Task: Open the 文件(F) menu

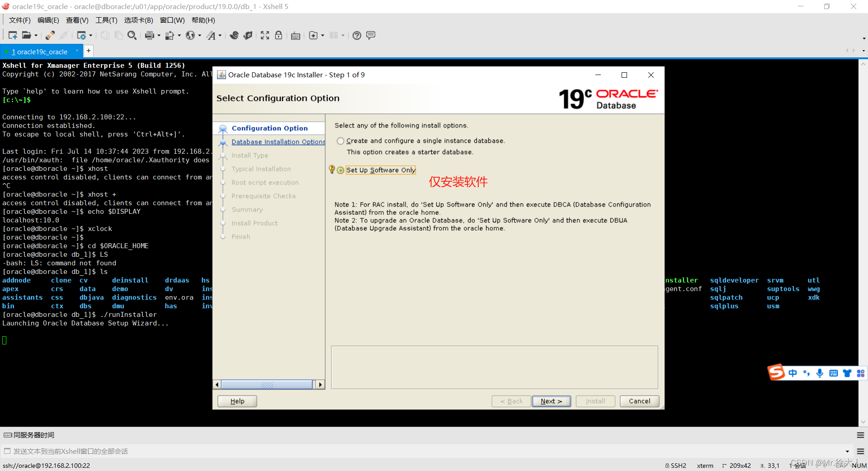Action: click(x=19, y=20)
